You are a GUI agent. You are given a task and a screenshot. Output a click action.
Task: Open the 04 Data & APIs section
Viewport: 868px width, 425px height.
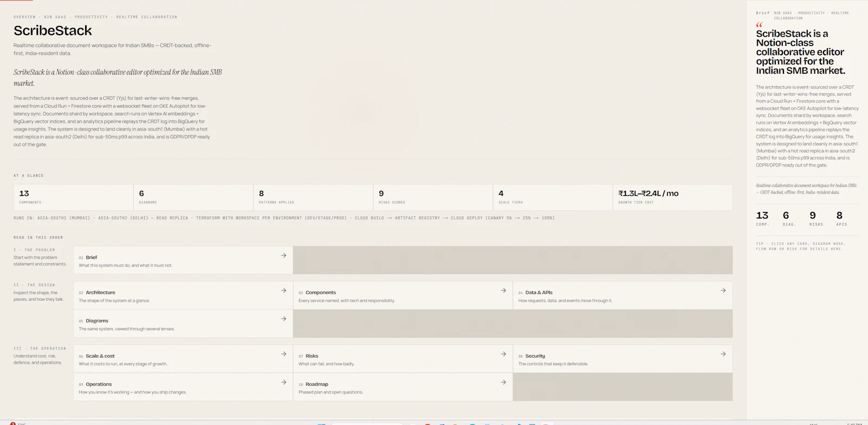pos(623,295)
